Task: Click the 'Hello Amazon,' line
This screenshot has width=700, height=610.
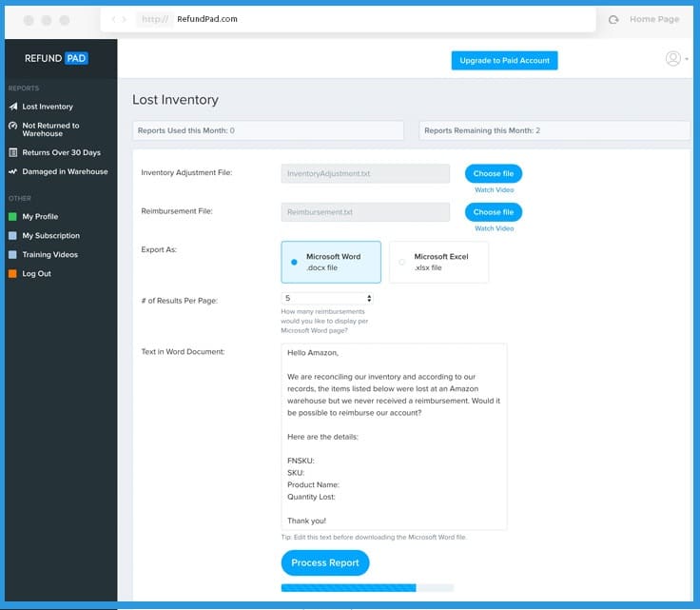Action: (x=313, y=353)
